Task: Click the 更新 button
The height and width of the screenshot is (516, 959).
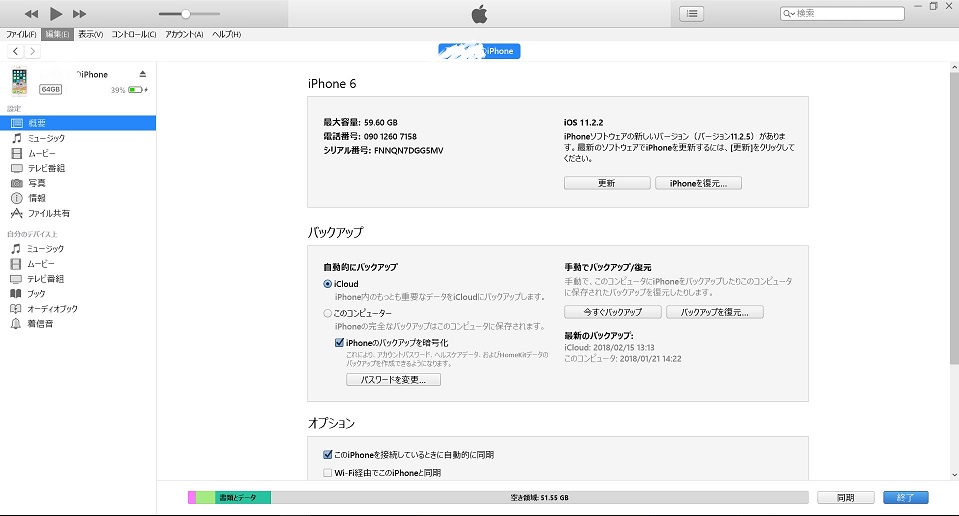Action: click(x=607, y=183)
